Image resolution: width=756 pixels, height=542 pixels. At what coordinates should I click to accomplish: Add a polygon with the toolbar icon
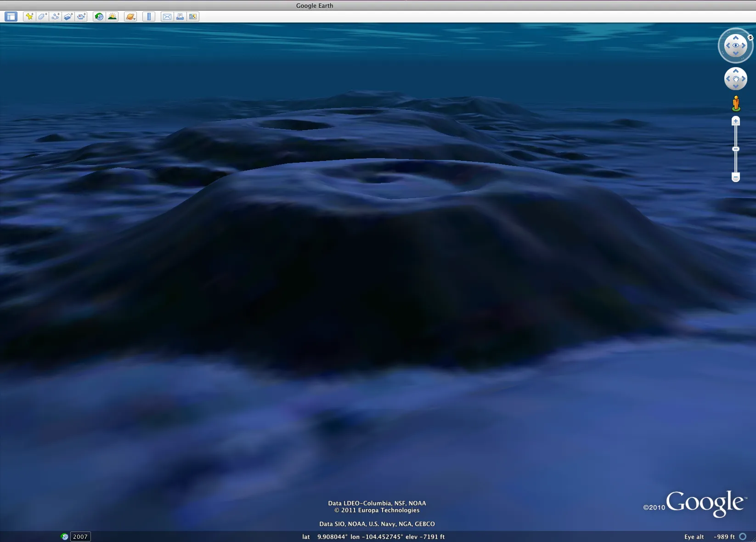tap(42, 17)
